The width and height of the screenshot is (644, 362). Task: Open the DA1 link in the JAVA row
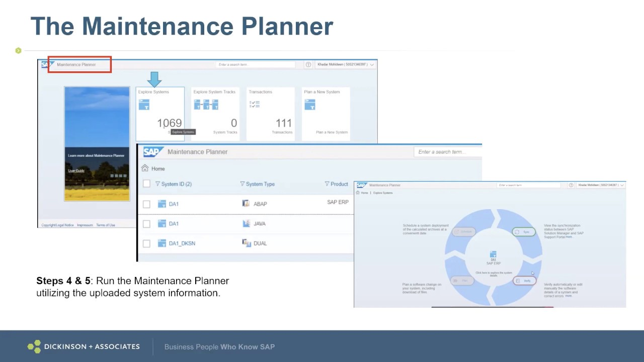[174, 224]
